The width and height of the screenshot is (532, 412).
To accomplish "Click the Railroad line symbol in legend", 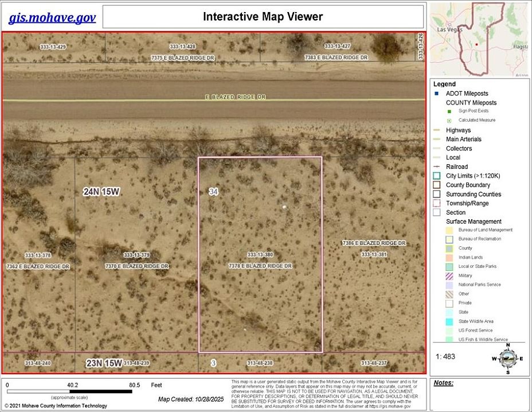I will 436,167.
